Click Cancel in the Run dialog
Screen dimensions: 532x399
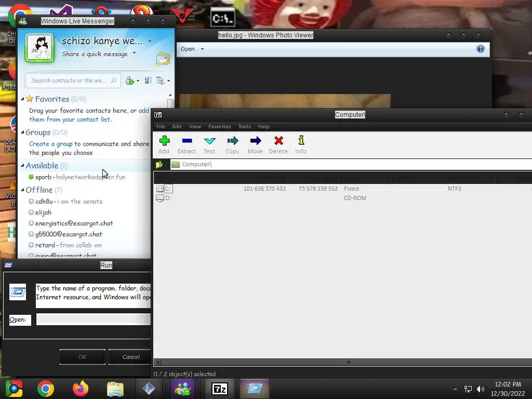point(131,357)
